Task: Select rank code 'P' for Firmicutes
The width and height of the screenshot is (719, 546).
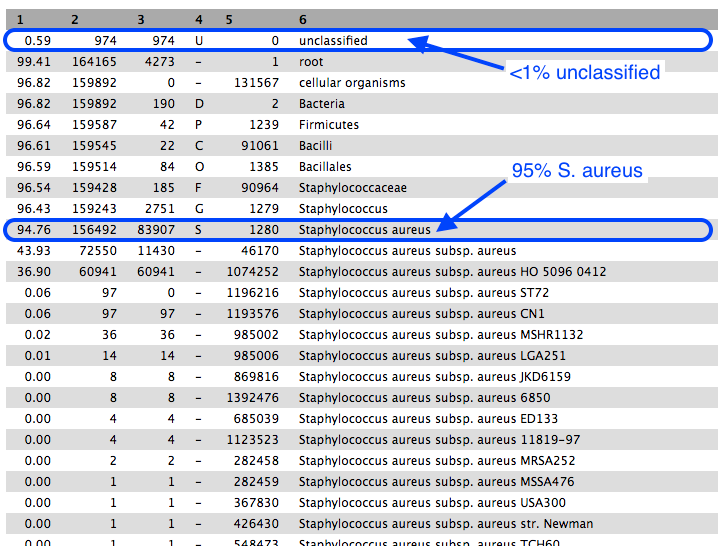Action: (199, 125)
